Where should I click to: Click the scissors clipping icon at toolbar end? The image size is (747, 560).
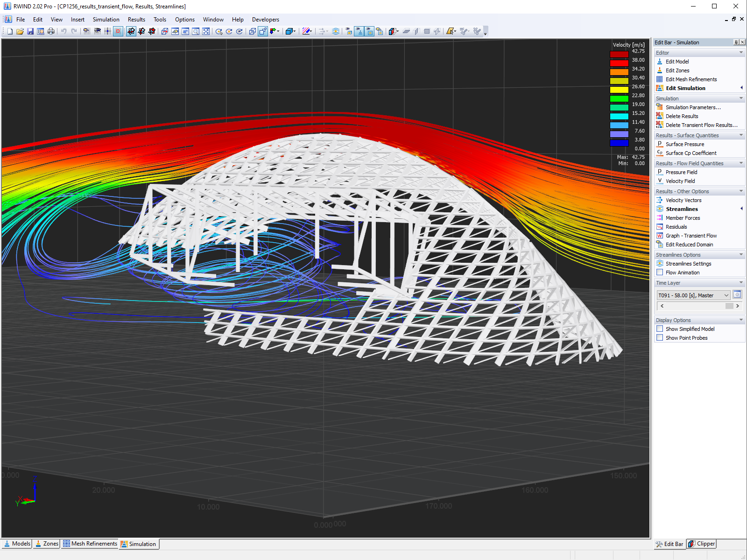(x=477, y=31)
